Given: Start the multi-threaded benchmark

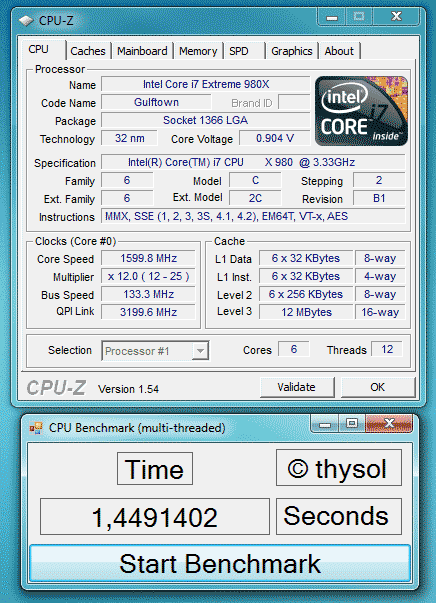Looking at the screenshot, I should click(220, 563).
